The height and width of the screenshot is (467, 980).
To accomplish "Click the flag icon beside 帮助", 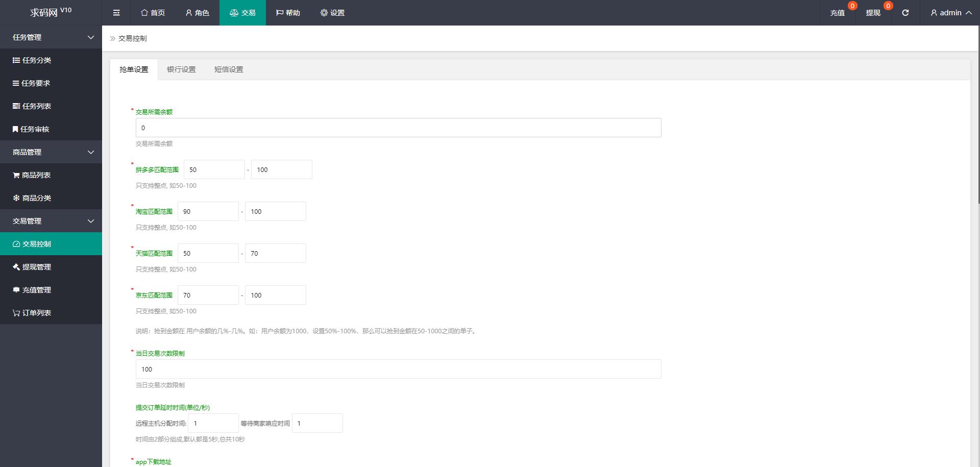I will (280, 13).
